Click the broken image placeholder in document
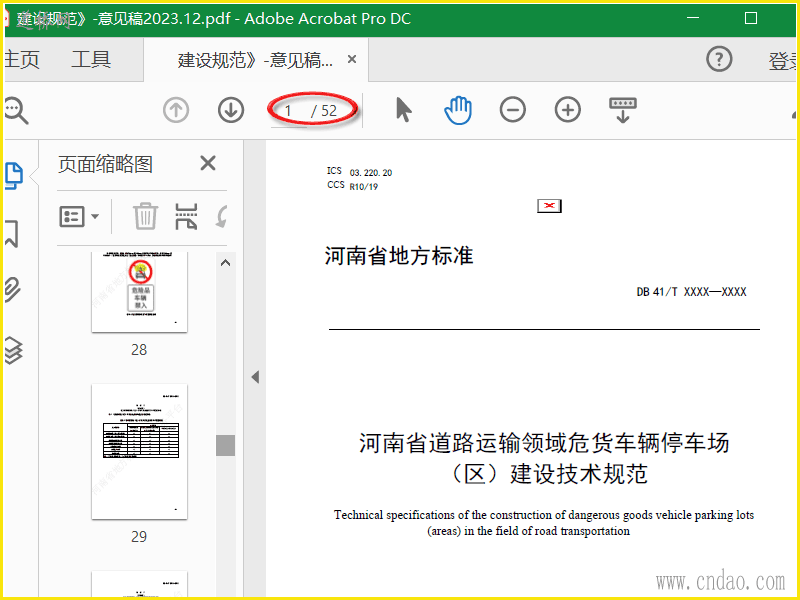This screenshot has width=800, height=600. click(x=549, y=206)
